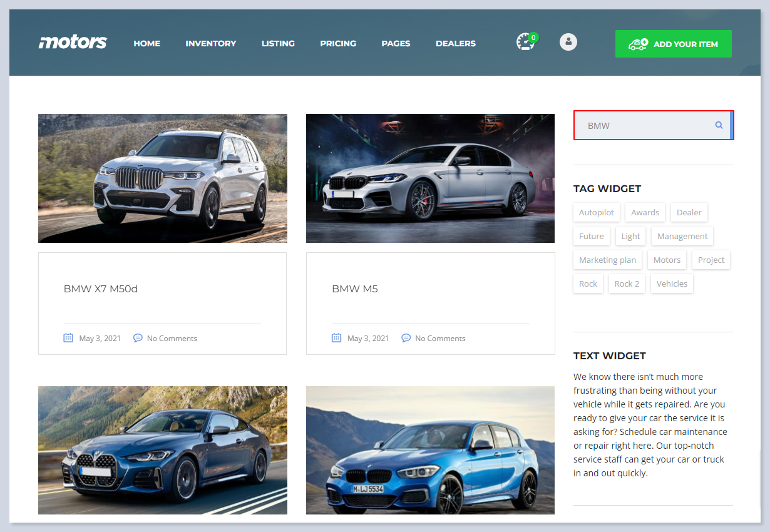Screen dimensions: 770x532
Task: Go to the Dealers menu
Action: click(456, 43)
